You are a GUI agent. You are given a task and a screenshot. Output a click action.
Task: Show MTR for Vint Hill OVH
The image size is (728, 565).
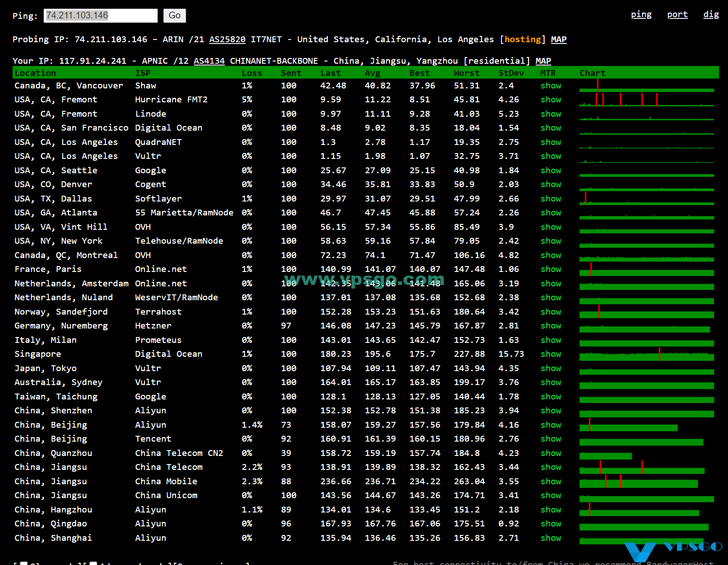[x=551, y=227]
